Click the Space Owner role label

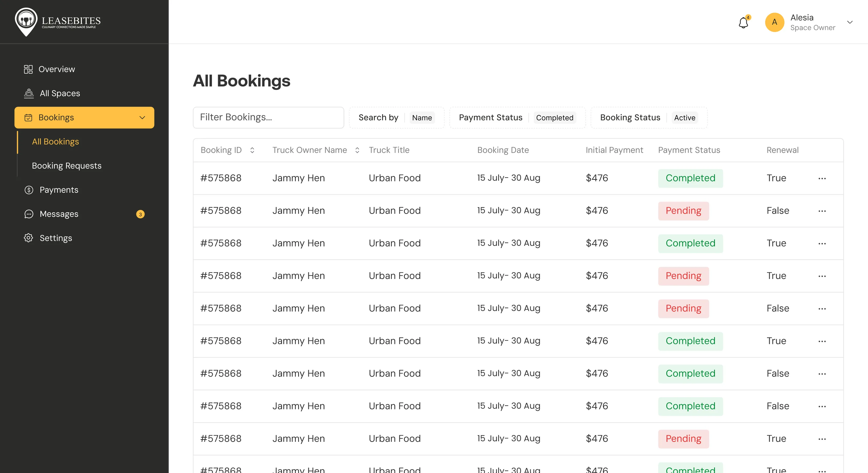coord(813,28)
